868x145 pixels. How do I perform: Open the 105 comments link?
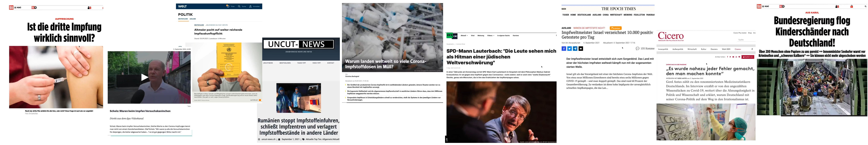pos(645,49)
